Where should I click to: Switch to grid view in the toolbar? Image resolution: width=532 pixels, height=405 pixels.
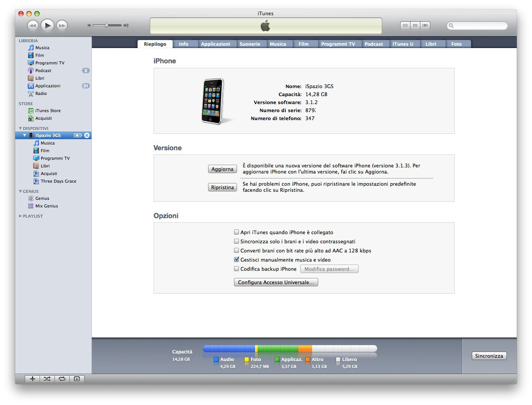pyautogui.click(x=415, y=26)
